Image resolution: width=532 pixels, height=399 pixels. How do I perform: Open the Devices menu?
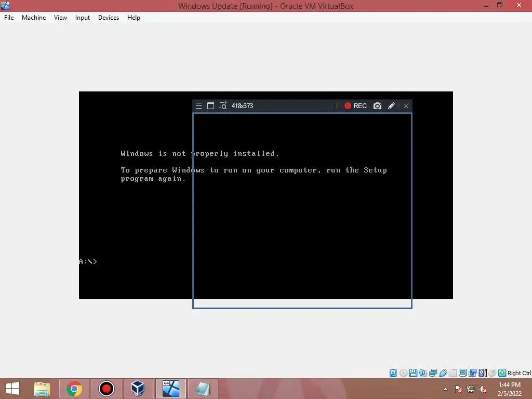pos(109,18)
